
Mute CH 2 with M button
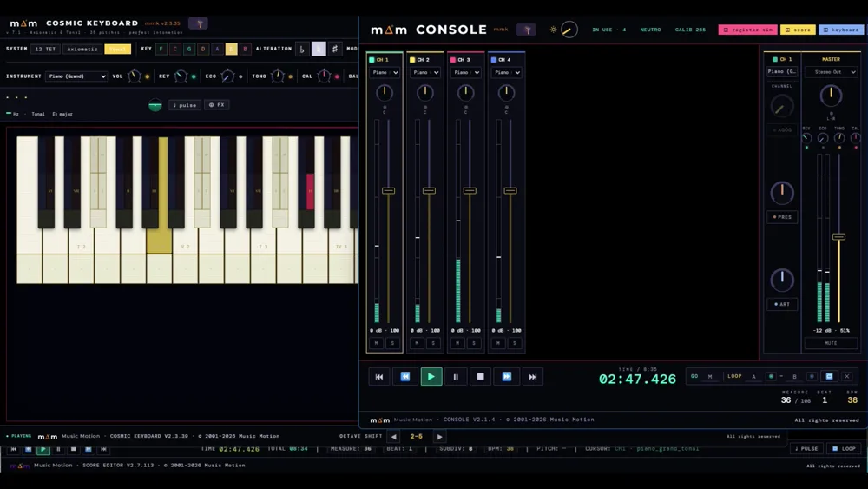point(417,343)
